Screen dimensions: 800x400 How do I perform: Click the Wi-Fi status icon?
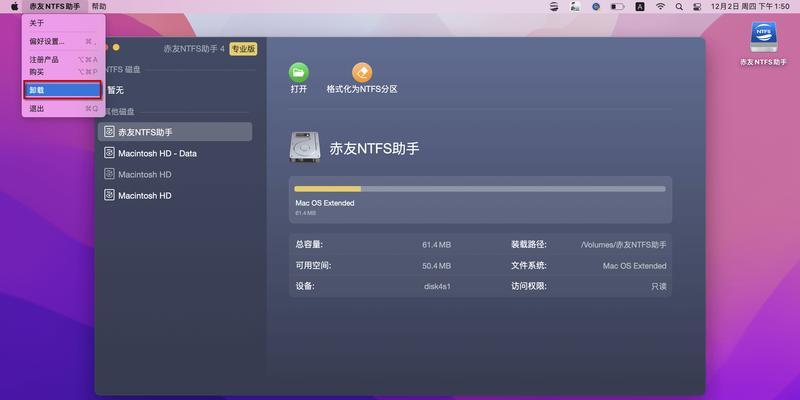[x=660, y=7]
